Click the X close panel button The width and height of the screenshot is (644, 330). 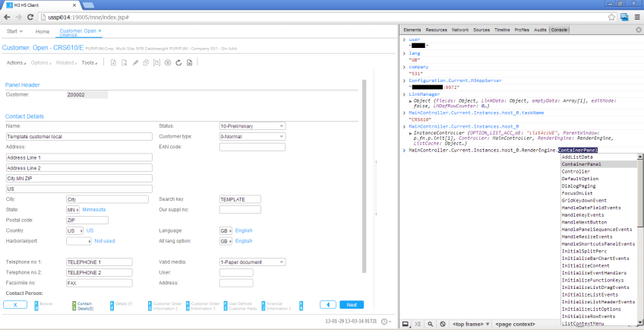point(15,305)
